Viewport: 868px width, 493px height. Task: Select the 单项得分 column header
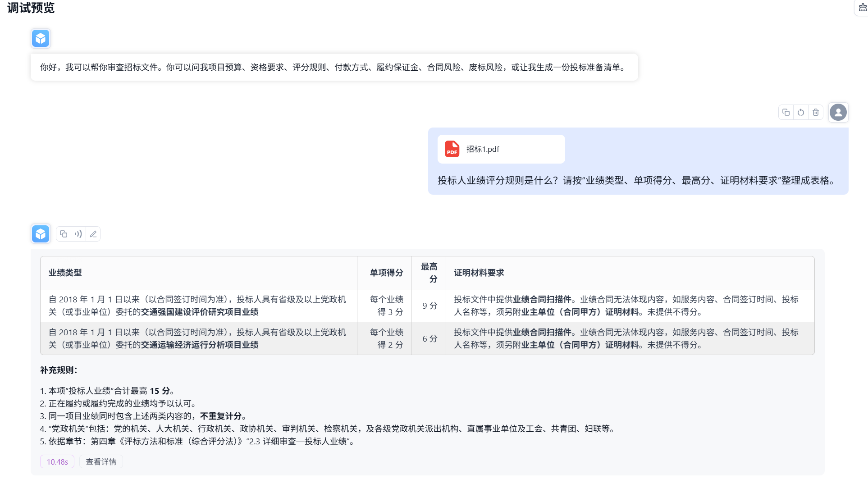click(x=384, y=273)
